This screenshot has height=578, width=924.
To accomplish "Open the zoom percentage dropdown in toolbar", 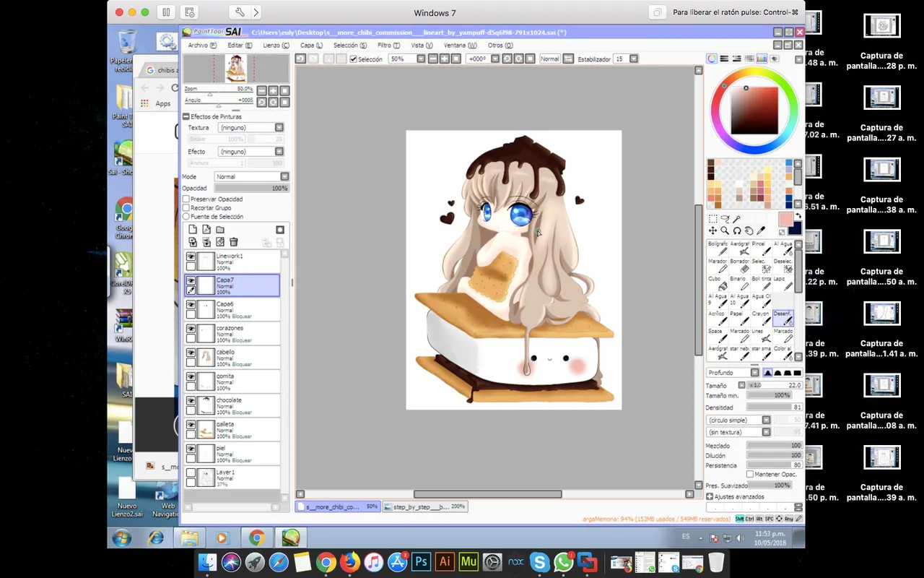I will pos(422,59).
